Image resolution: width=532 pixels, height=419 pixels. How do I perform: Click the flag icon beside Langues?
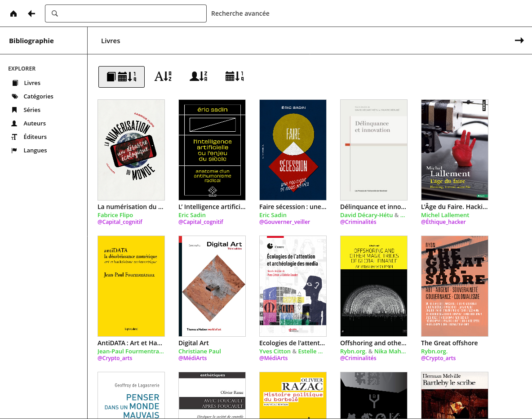click(x=14, y=151)
